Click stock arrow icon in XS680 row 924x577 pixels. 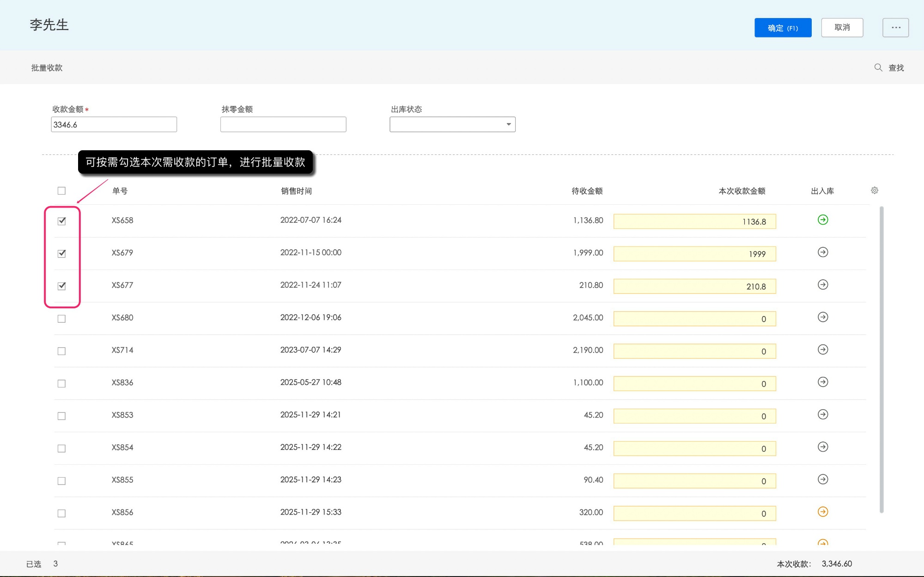[822, 317]
